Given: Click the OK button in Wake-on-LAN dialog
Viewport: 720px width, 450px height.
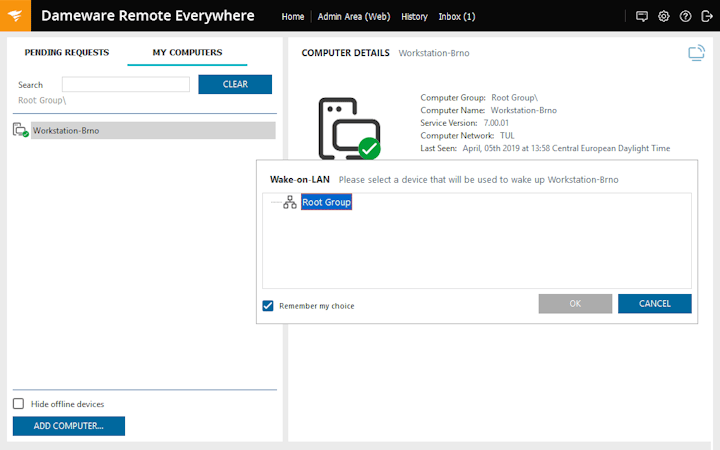Looking at the screenshot, I should [575, 304].
